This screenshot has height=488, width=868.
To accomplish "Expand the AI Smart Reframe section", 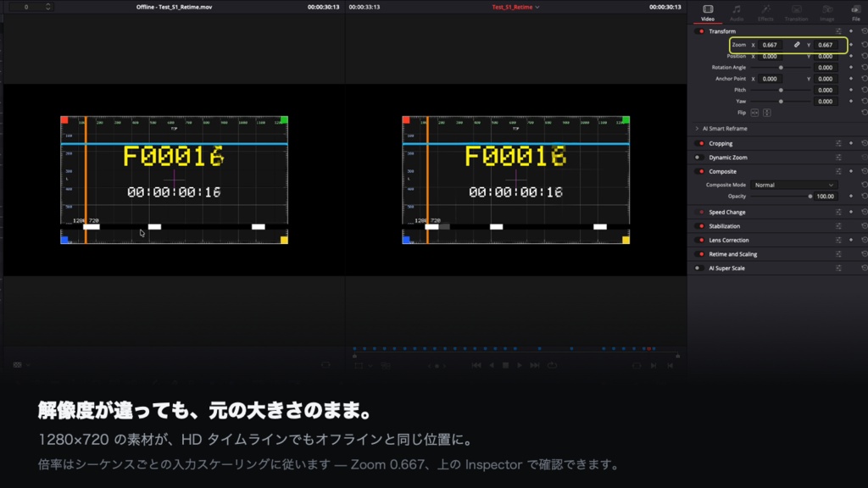I will (697, 129).
